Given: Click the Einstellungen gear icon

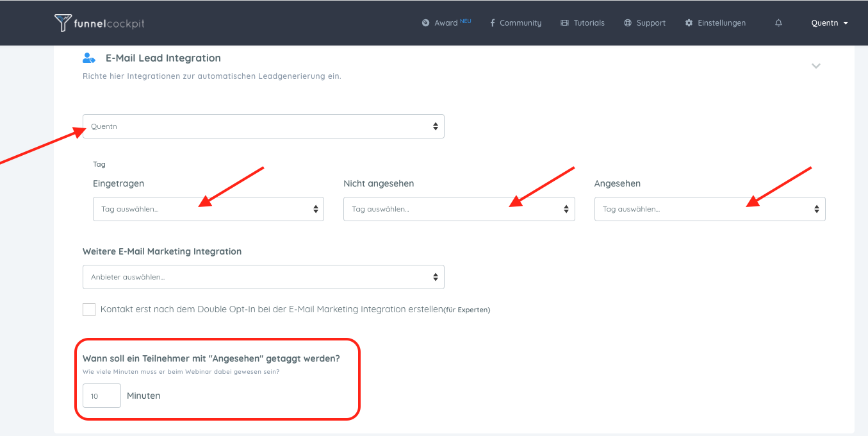Looking at the screenshot, I should pyautogui.click(x=689, y=23).
